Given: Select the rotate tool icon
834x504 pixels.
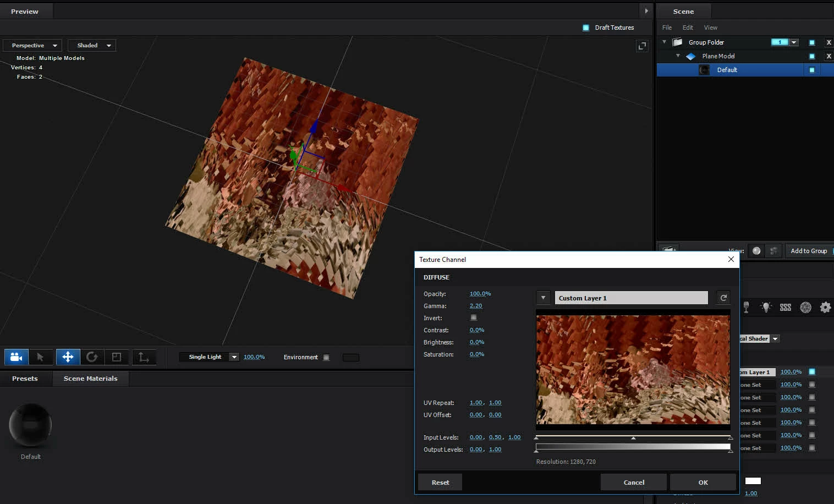Looking at the screenshot, I should tap(92, 357).
